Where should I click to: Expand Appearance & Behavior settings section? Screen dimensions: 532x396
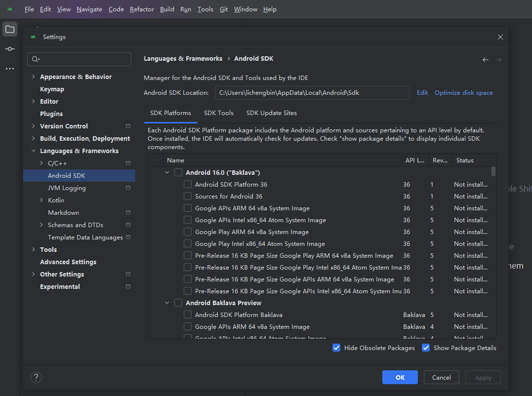[x=33, y=77]
